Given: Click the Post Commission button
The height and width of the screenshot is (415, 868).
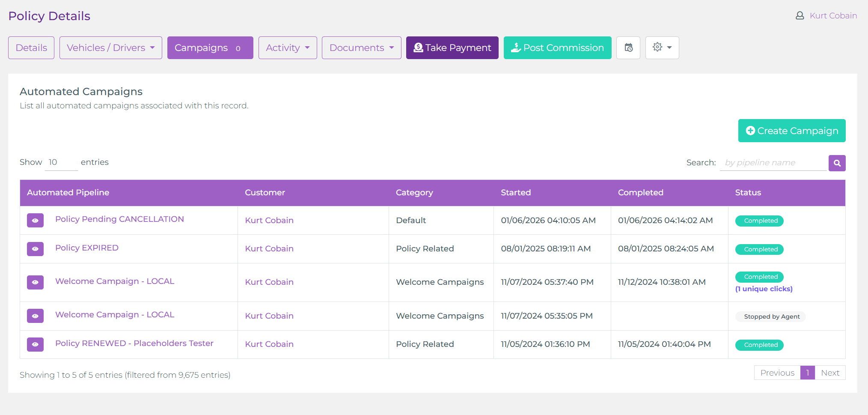Looking at the screenshot, I should pos(557,48).
